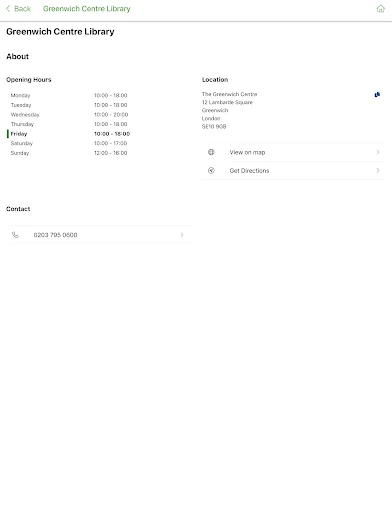The width and height of the screenshot is (392, 512).
Task: Select the Tuesday opening hours row
Action: 69,105
